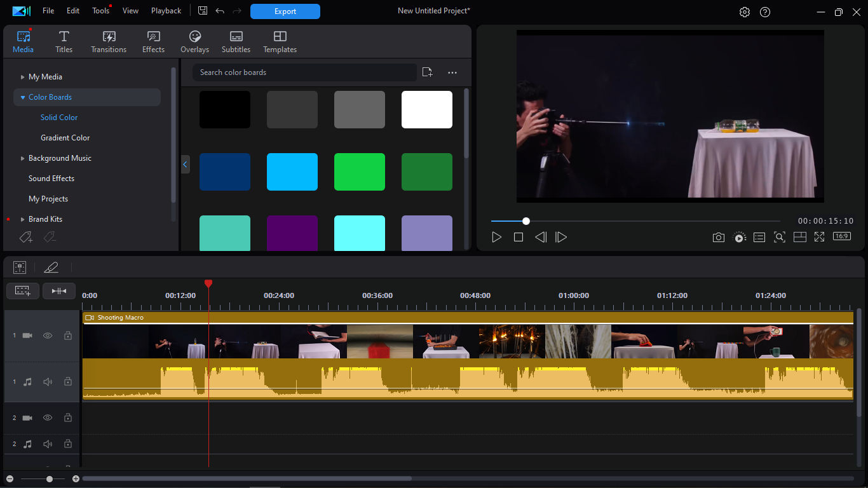This screenshot has height=488, width=868.
Task: Take a snapshot with the camera icon
Action: coord(718,237)
